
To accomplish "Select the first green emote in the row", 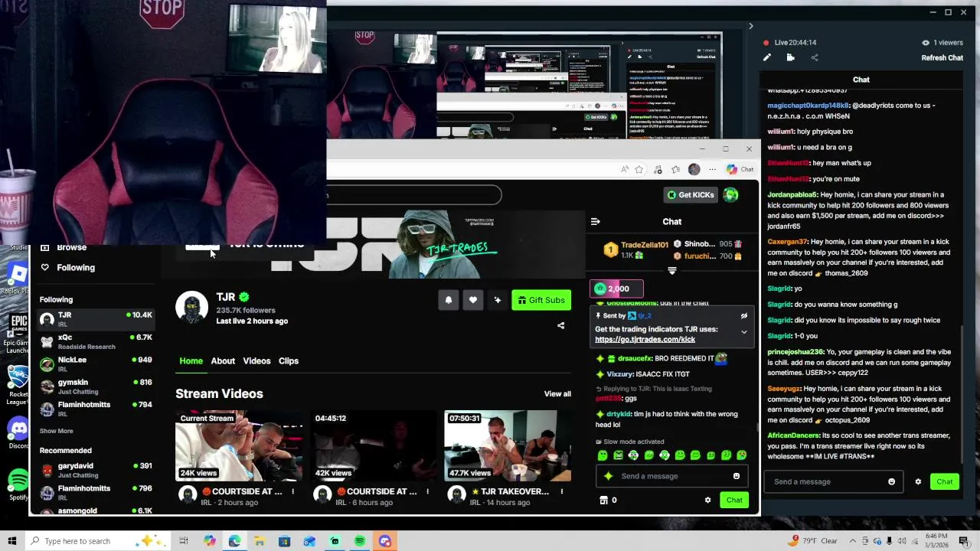I will pos(603,455).
